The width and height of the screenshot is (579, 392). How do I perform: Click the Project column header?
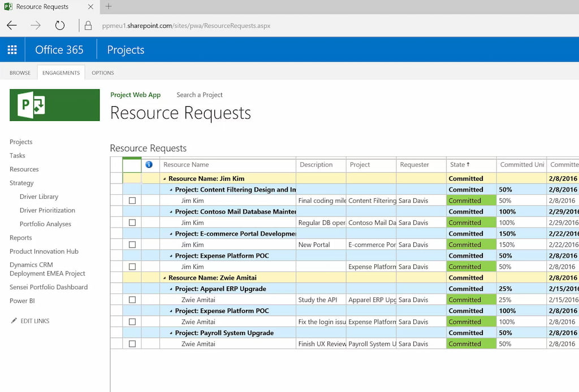pyautogui.click(x=371, y=165)
